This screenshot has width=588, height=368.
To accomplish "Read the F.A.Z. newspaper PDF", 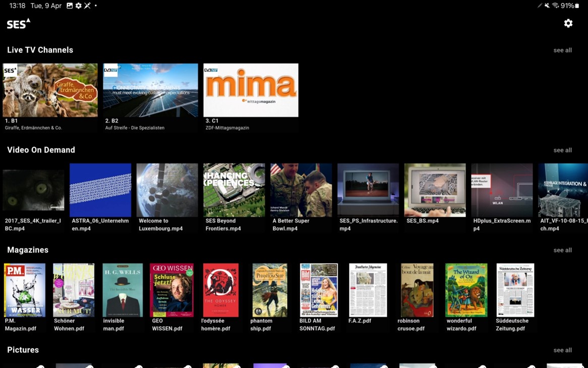I will [x=368, y=290].
